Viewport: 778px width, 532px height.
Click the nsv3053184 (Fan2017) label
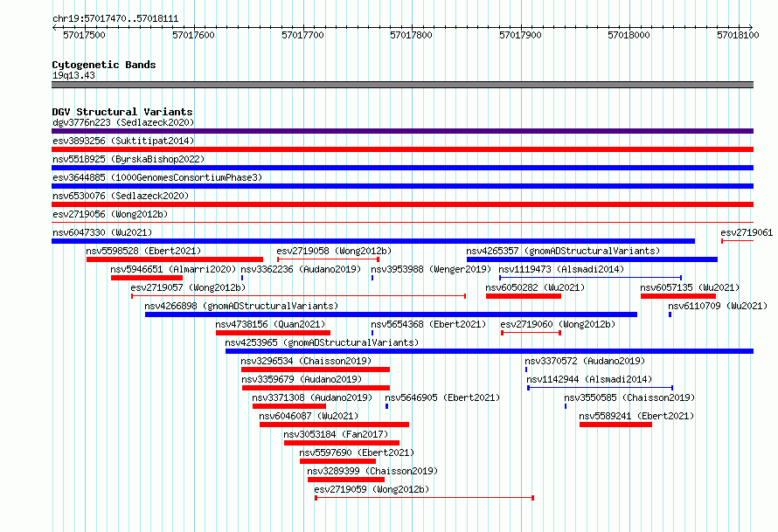pos(336,434)
